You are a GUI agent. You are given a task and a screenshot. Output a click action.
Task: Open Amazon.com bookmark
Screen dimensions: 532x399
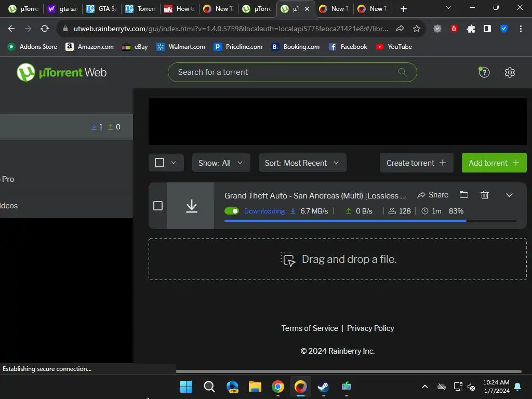click(x=89, y=47)
